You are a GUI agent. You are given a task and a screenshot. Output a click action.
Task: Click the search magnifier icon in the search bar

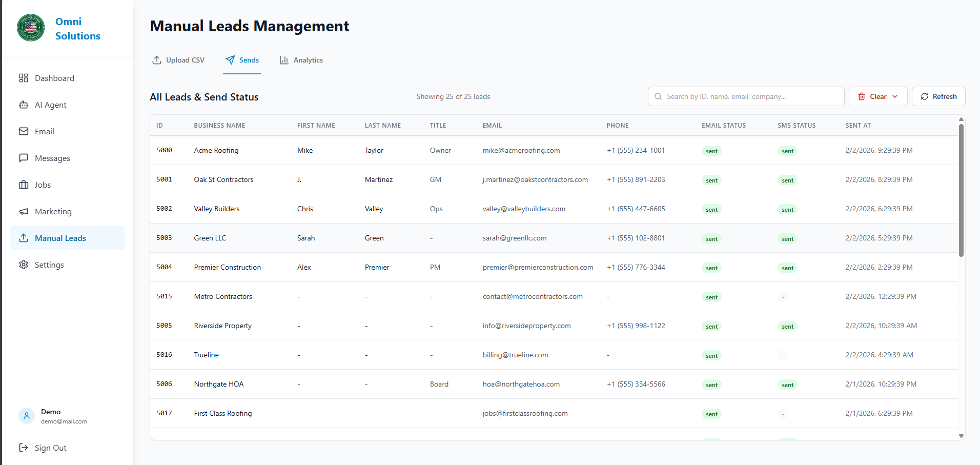658,96
